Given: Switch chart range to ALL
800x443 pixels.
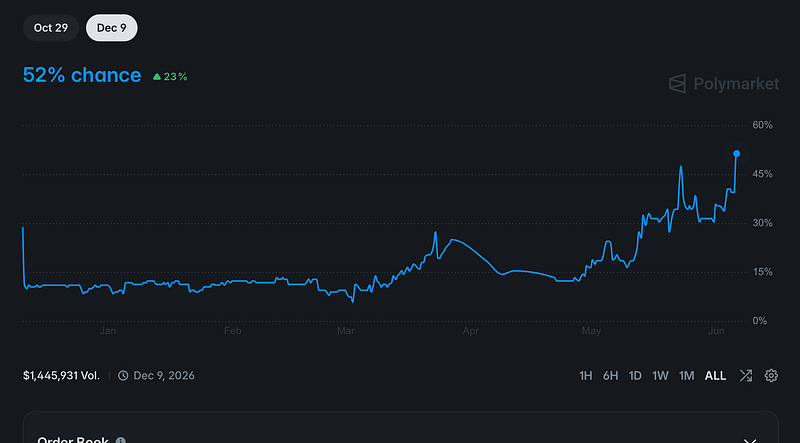Looking at the screenshot, I should coord(715,376).
